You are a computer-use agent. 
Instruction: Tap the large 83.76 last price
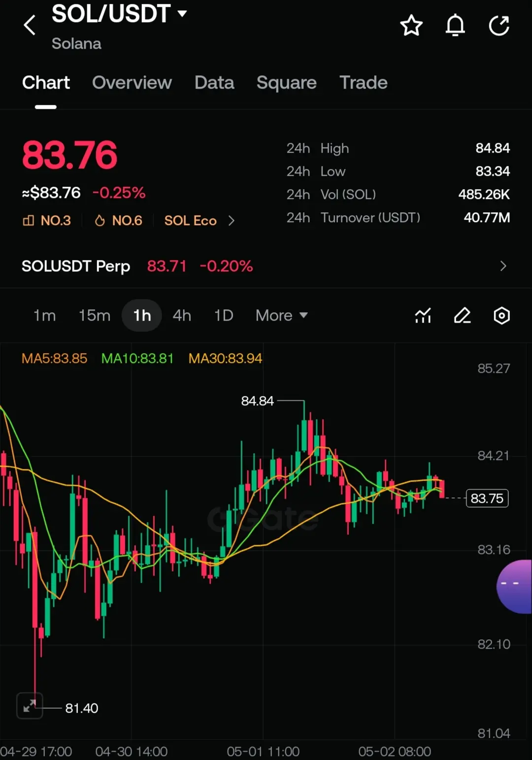69,155
